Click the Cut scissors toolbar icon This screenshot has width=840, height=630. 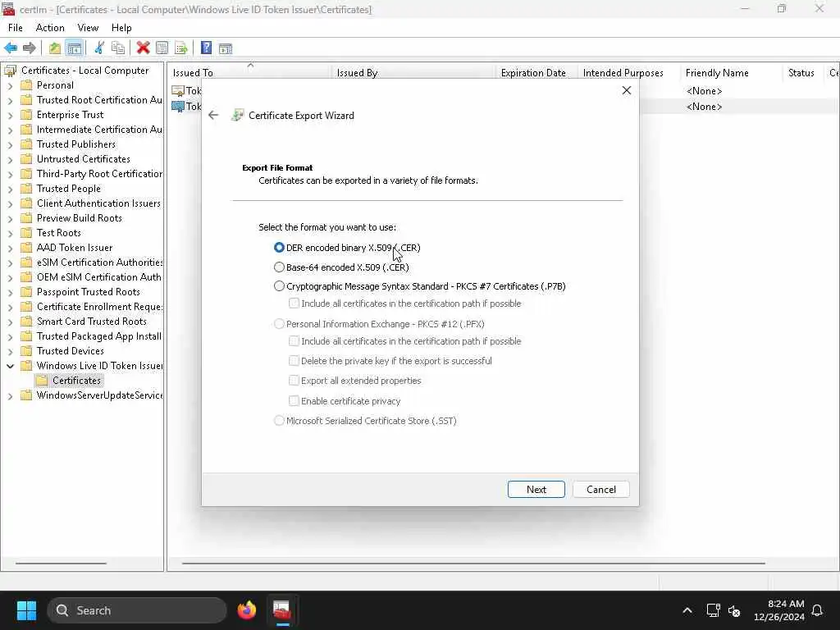pyautogui.click(x=99, y=48)
